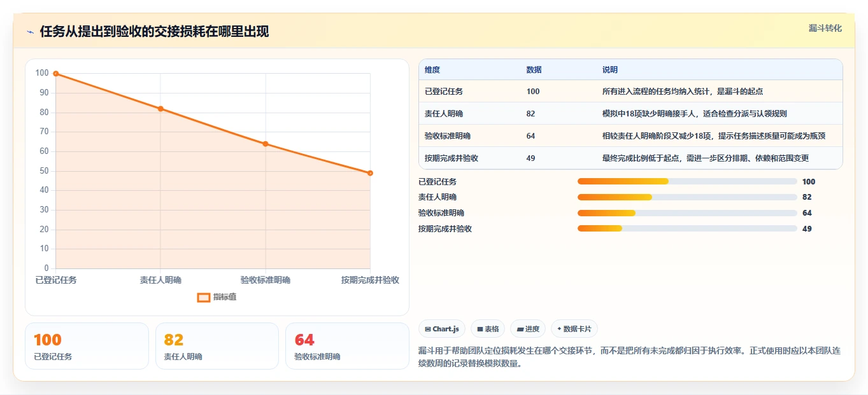
Task: Click the 按期完成并验收 label on the chart x-axis
Action: click(x=370, y=280)
